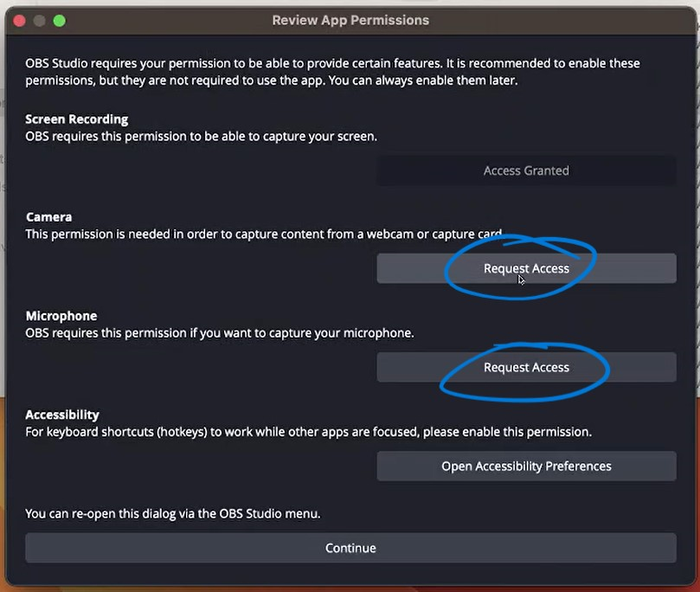700x592 pixels.
Task: Click the Review App Permissions title
Action: click(x=350, y=20)
